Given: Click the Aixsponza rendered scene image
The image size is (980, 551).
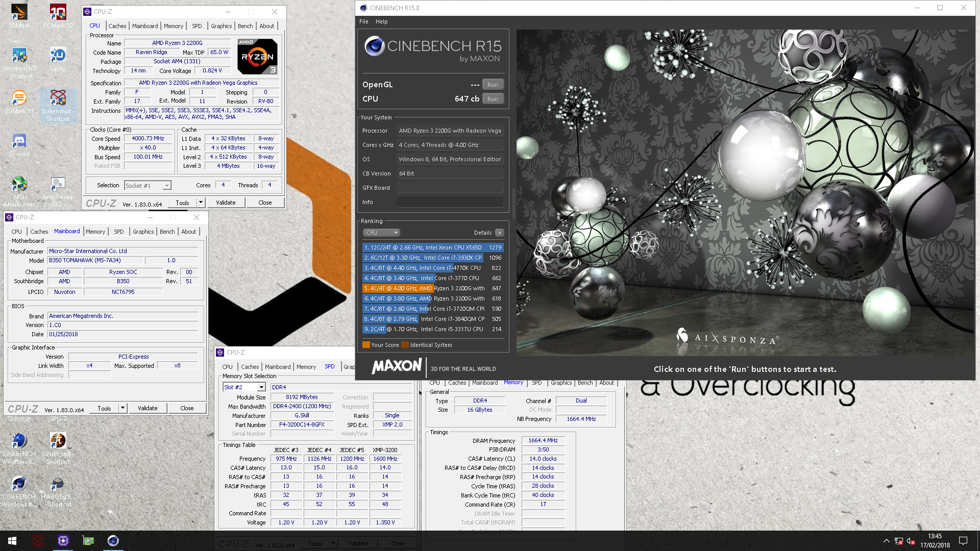Looking at the screenshot, I should [745, 193].
